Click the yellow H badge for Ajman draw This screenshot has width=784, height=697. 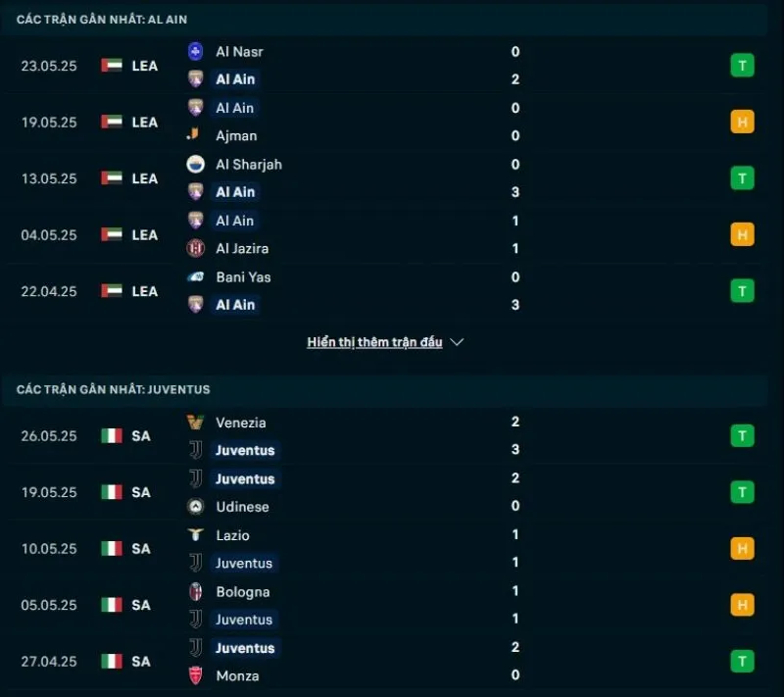coord(742,122)
